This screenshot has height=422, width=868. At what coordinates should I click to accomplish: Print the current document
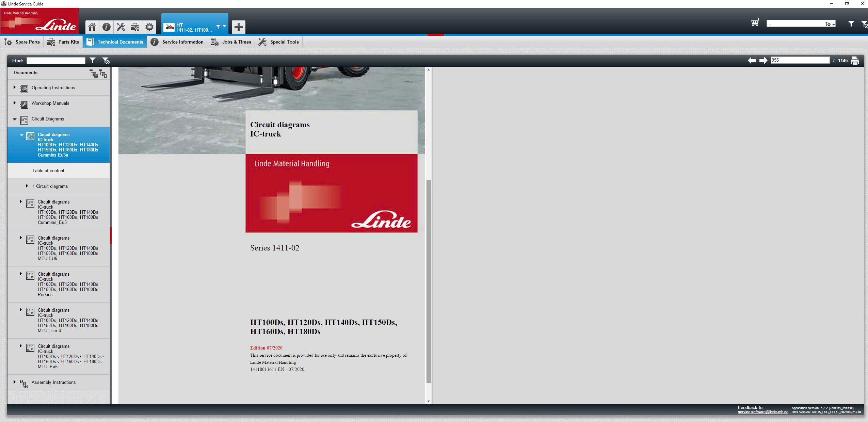coord(855,61)
